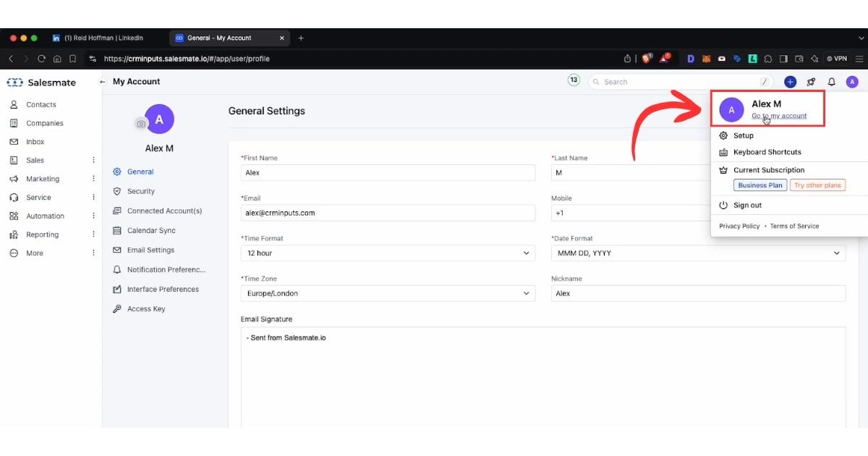
Task: Click the Email Signature text area
Action: click(543, 376)
